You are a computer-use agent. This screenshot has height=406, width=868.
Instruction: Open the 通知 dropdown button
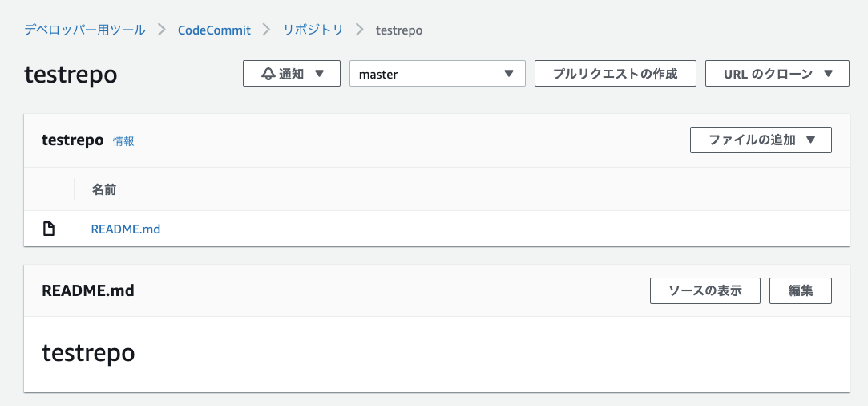(x=292, y=74)
